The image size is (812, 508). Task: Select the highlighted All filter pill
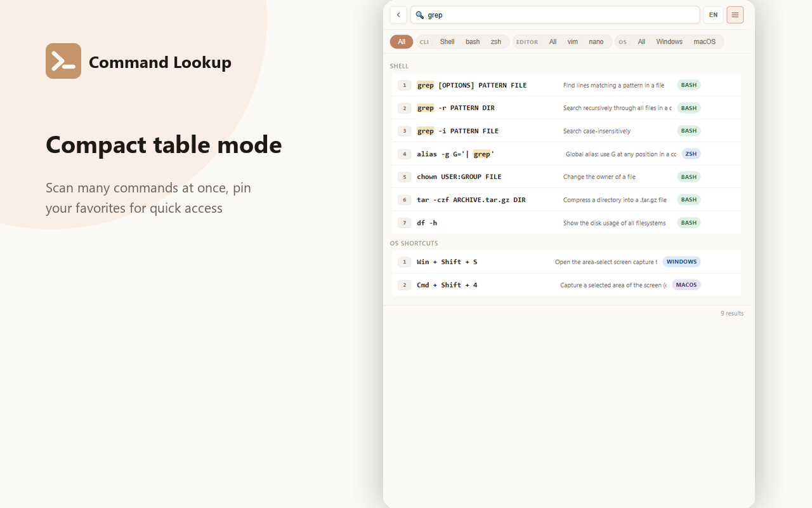(x=402, y=42)
